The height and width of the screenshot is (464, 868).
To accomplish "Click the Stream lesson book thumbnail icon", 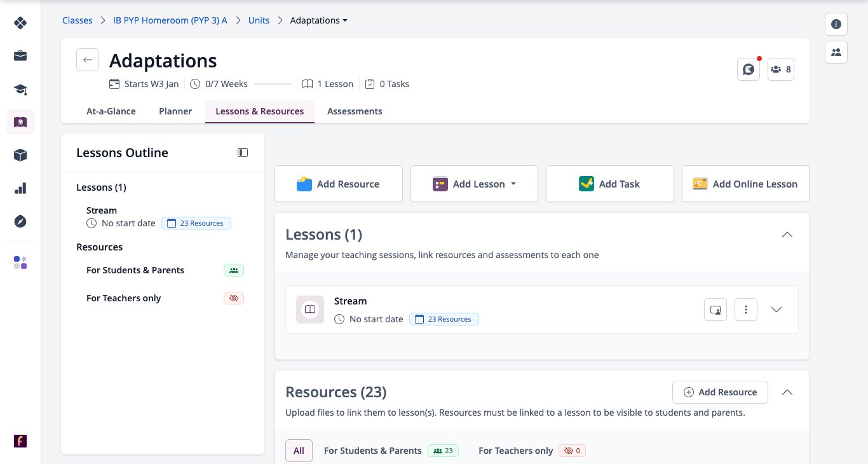I will [x=310, y=310].
